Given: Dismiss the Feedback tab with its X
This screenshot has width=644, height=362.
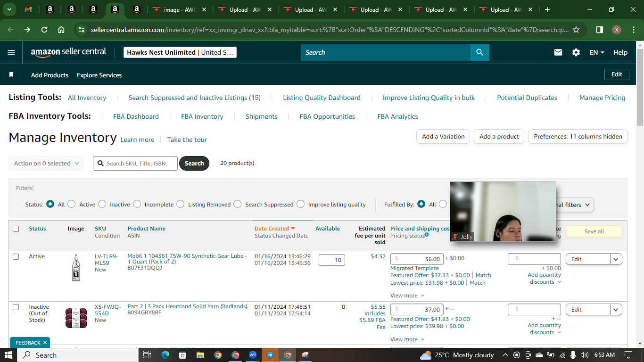Looking at the screenshot, I should (45, 343).
